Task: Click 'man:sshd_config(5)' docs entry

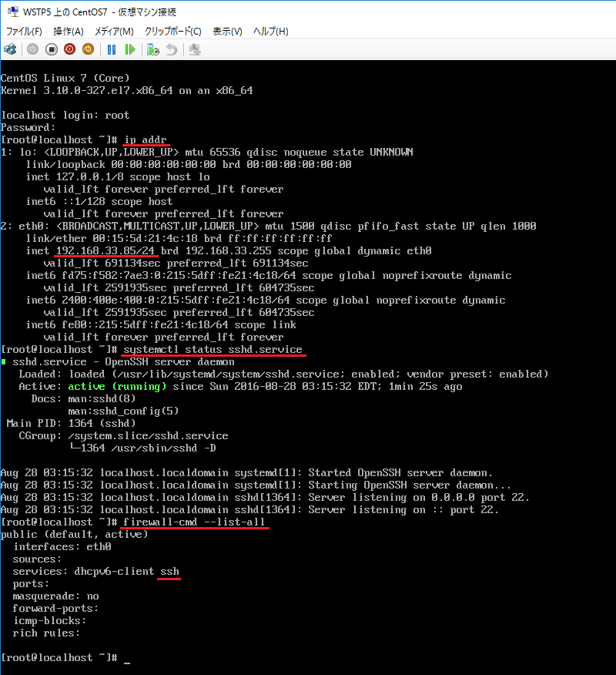Action: pos(123,411)
